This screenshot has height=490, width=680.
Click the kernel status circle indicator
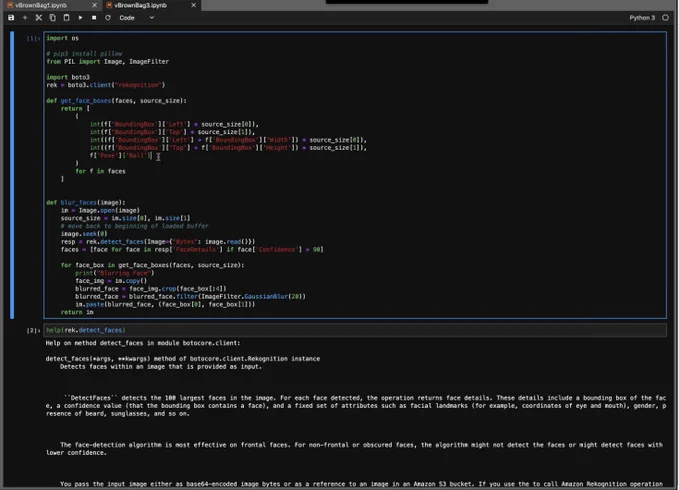(x=666, y=18)
